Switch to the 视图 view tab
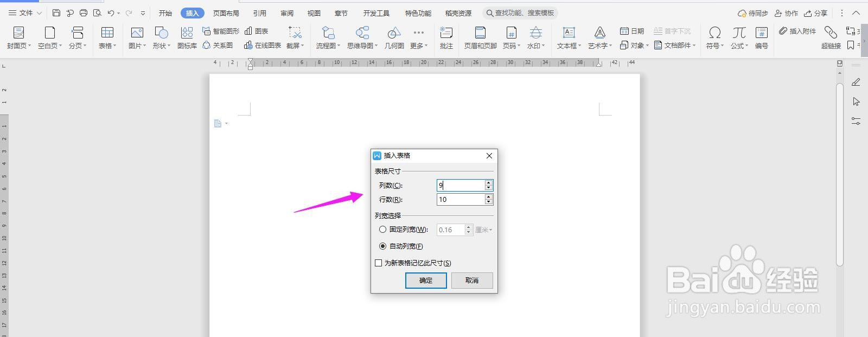This screenshot has width=868, height=337. click(x=314, y=13)
